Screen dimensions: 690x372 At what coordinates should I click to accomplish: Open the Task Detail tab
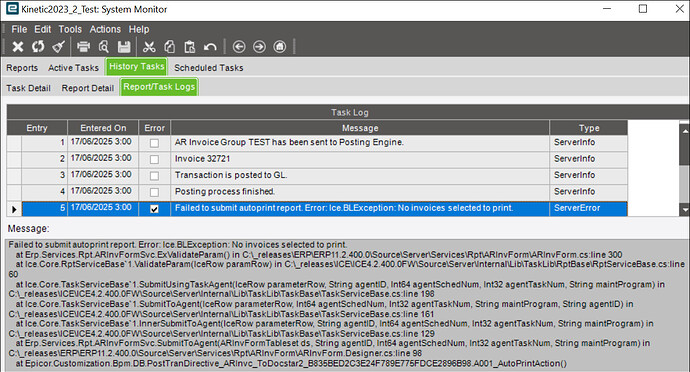click(x=29, y=88)
